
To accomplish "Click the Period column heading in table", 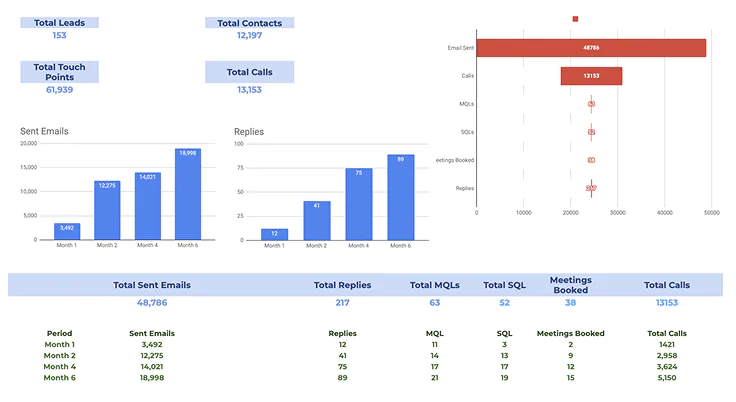I will [x=59, y=333].
